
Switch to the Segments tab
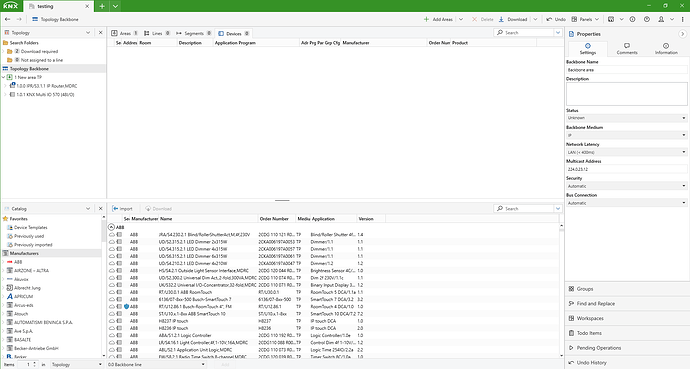tap(194, 33)
